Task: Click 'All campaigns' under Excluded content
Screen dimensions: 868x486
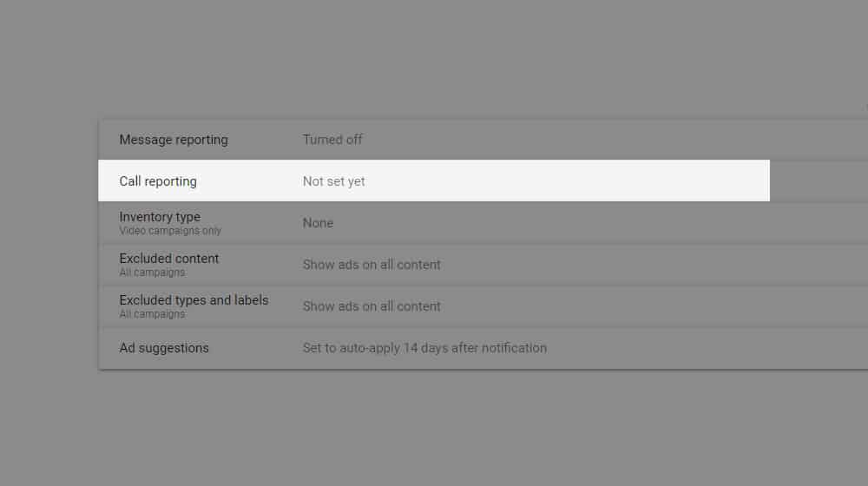Action: click(x=152, y=273)
